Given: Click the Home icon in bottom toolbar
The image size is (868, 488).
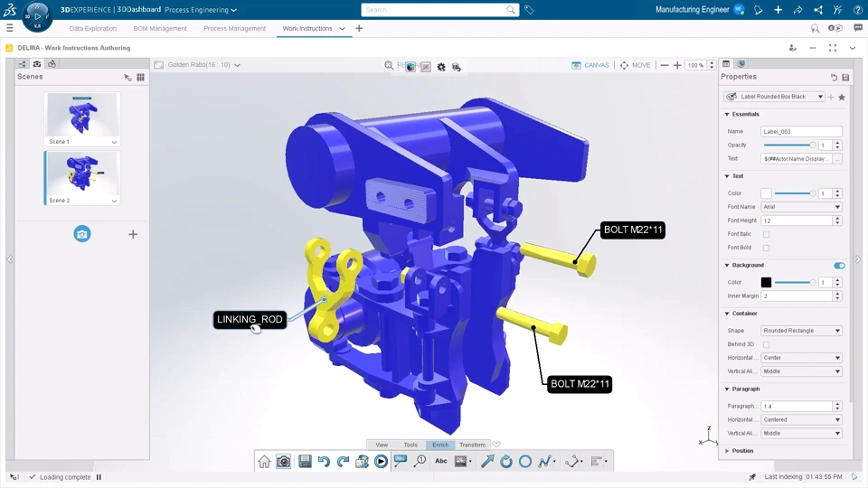Looking at the screenshot, I should (264, 462).
